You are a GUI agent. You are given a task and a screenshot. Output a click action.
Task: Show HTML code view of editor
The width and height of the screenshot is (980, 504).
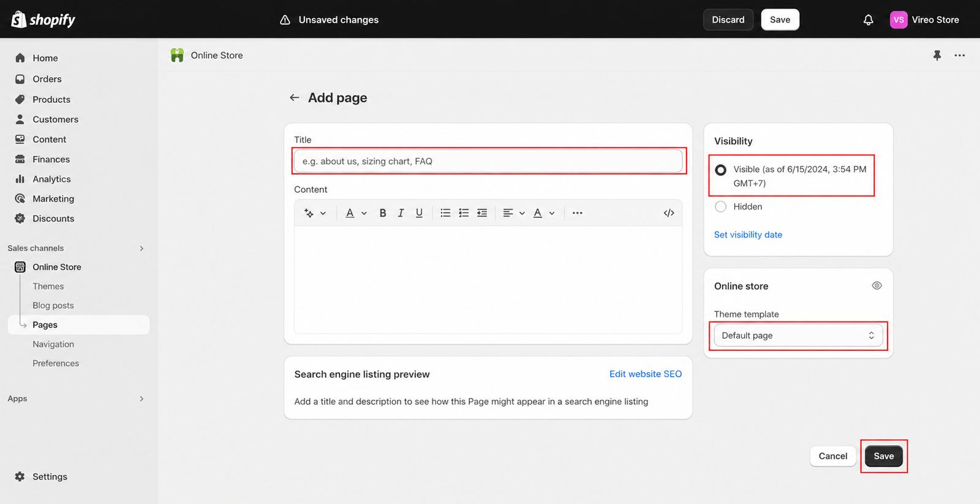pyautogui.click(x=669, y=213)
